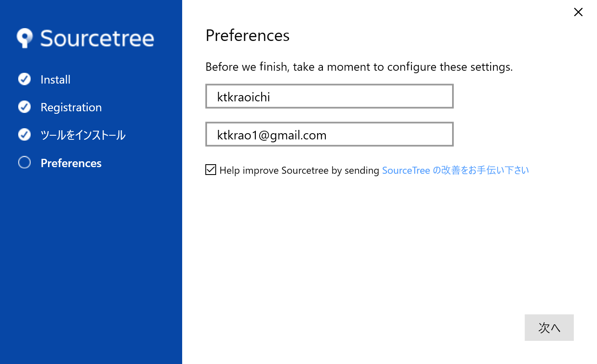
Task: Click the 'Before we finish' description text
Action: click(x=359, y=67)
